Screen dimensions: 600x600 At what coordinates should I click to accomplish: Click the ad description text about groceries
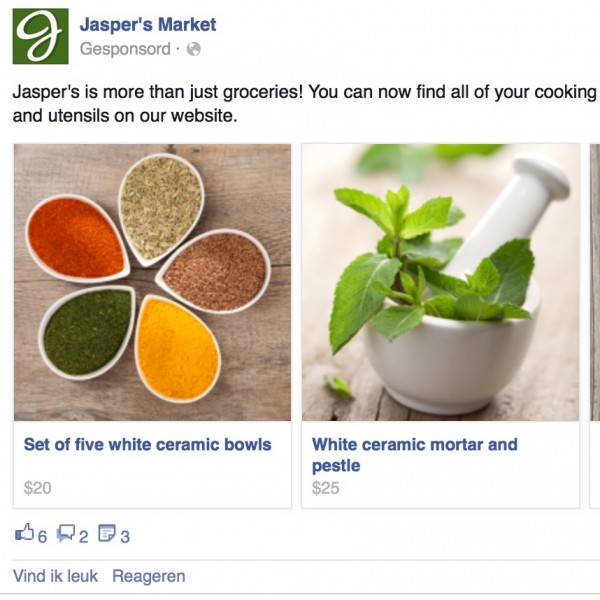pyautogui.click(x=305, y=104)
